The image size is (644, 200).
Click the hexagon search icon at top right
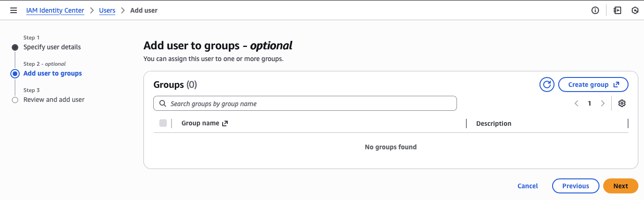pyautogui.click(x=635, y=10)
